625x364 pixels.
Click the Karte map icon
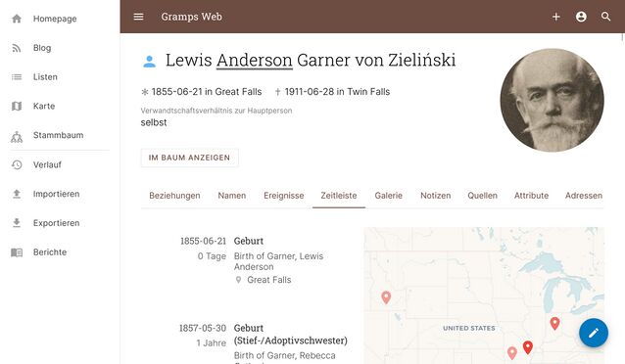[17, 107]
